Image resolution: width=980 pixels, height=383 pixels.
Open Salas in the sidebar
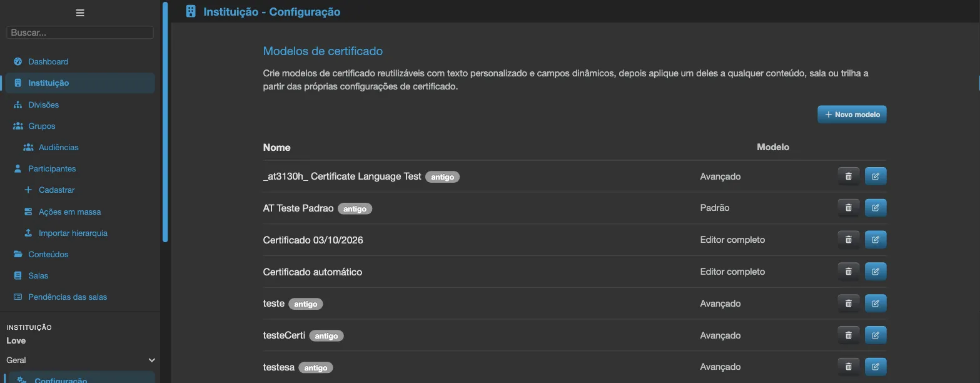pyautogui.click(x=38, y=275)
